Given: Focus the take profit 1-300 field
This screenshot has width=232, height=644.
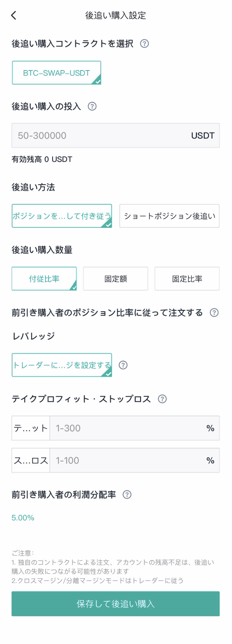Looking at the screenshot, I should click(x=135, y=428).
